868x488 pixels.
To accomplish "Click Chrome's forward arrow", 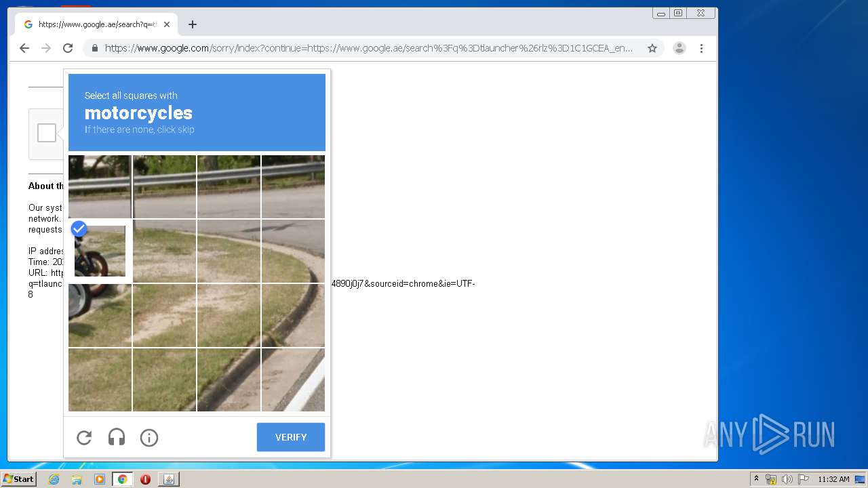I will pos(46,48).
